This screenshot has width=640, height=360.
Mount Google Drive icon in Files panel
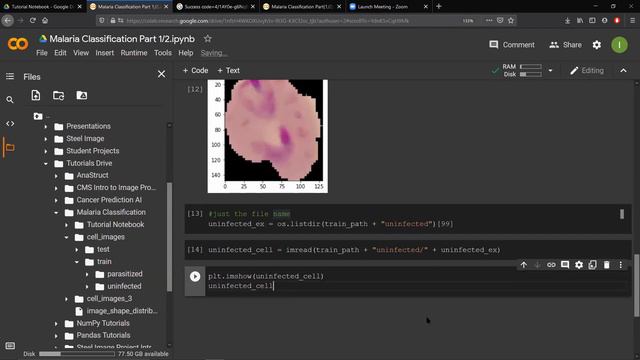pyautogui.click(x=82, y=95)
